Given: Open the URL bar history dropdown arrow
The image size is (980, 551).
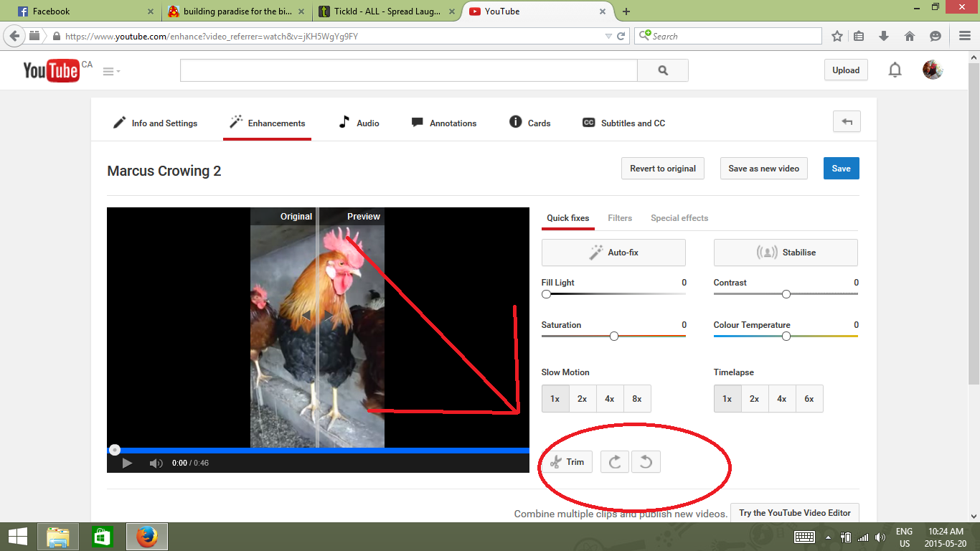Looking at the screenshot, I should tap(608, 36).
